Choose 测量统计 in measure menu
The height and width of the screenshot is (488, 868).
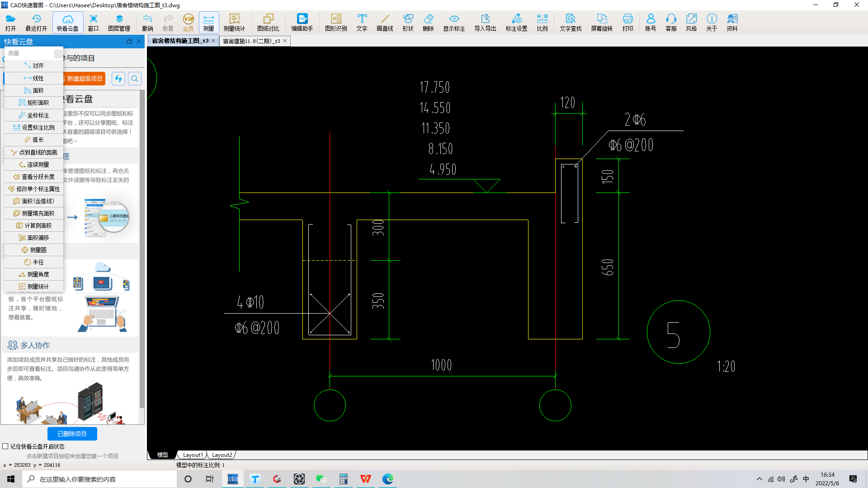point(34,286)
